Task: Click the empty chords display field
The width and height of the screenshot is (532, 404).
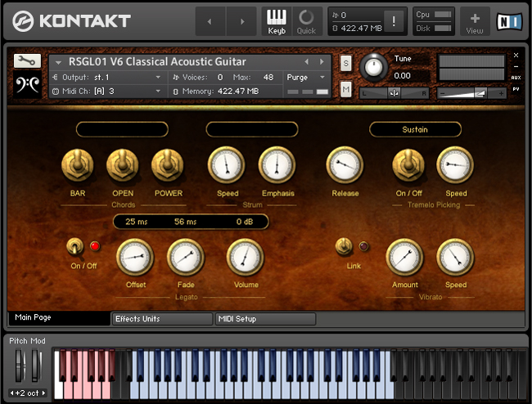Action: click(x=122, y=129)
